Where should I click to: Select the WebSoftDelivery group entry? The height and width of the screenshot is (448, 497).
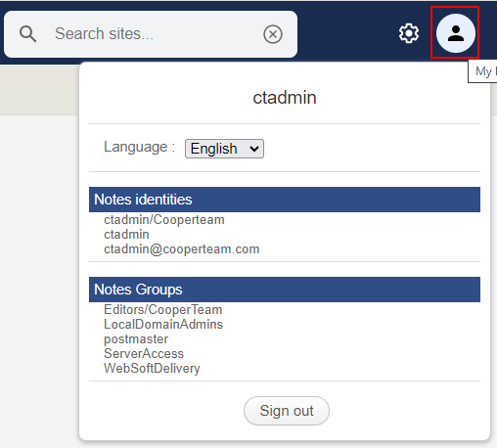click(x=152, y=369)
